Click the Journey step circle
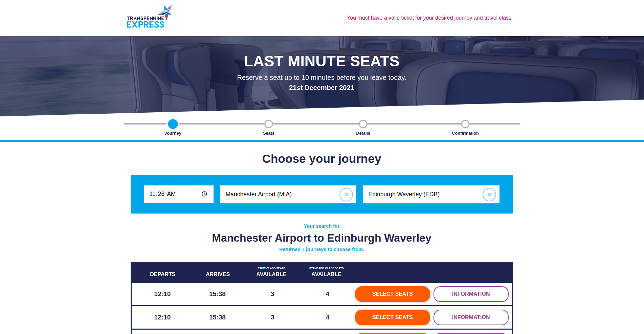The image size is (644, 334). pyautogui.click(x=173, y=124)
